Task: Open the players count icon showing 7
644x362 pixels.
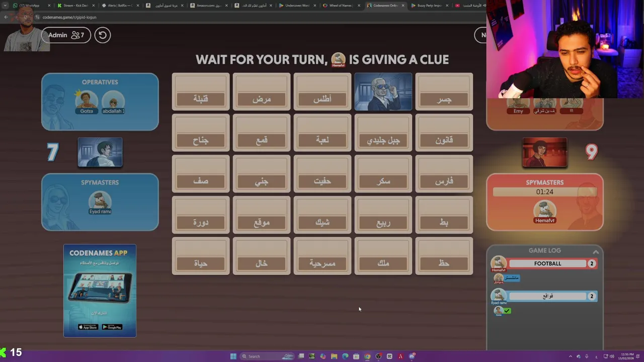Action: [x=77, y=35]
